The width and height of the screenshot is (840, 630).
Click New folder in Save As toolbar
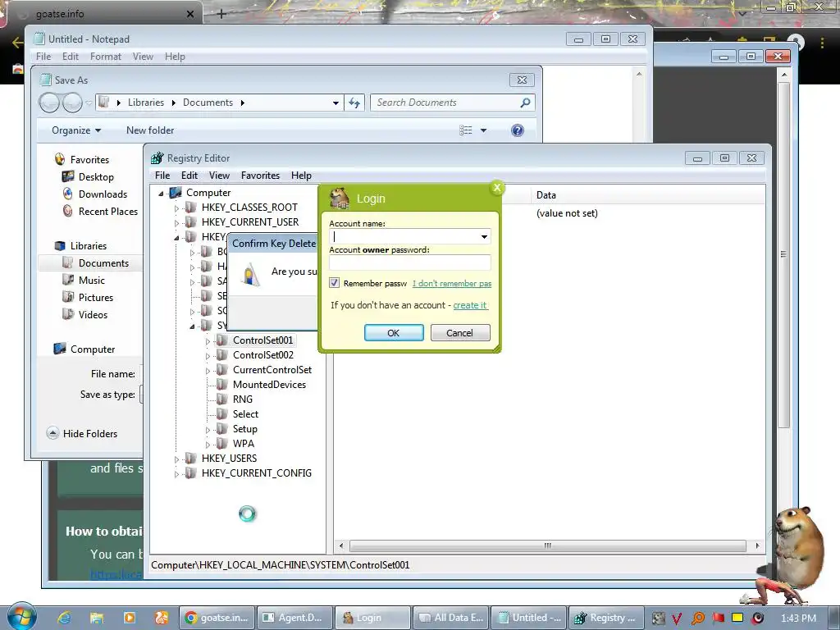pos(150,130)
